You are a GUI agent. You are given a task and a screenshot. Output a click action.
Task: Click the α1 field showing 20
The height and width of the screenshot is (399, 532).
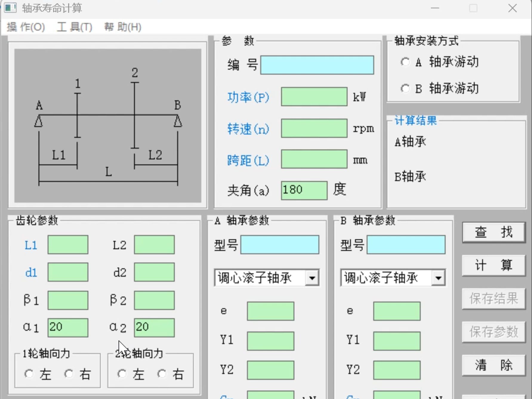[68, 328]
